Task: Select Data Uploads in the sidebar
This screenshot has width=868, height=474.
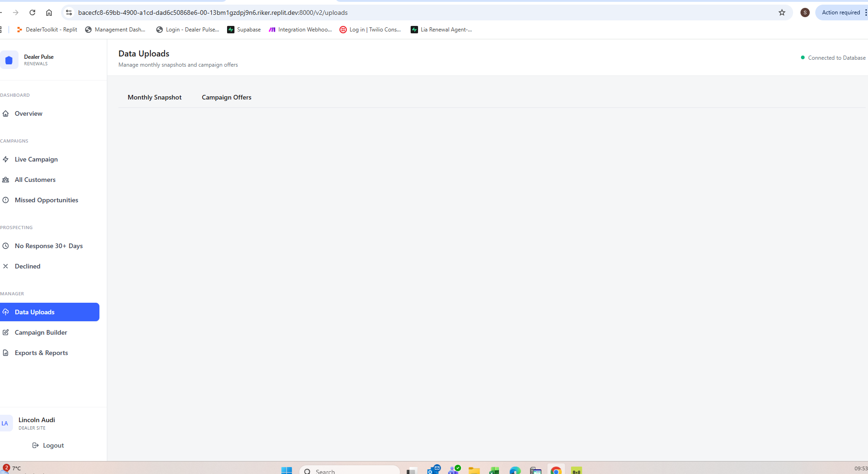Action: pos(49,312)
